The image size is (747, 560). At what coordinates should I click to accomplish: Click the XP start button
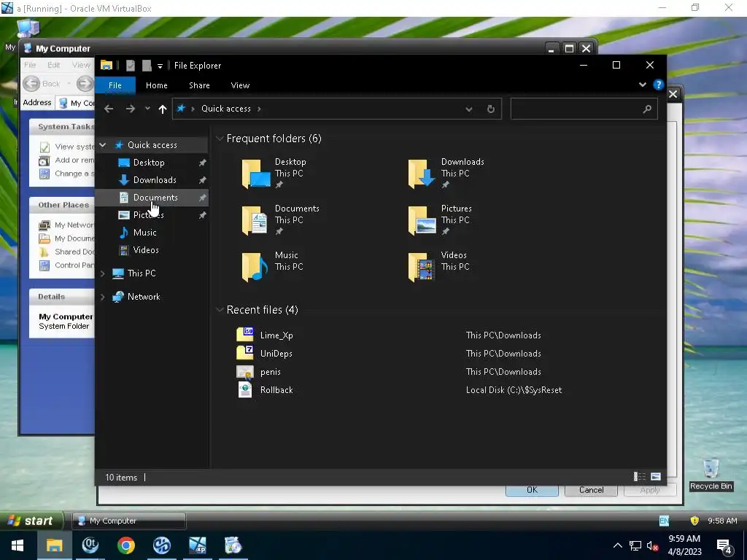31,521
